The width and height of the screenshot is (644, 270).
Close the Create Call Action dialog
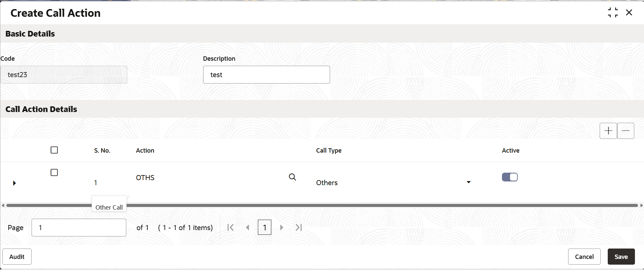click(x=629, y=13)
